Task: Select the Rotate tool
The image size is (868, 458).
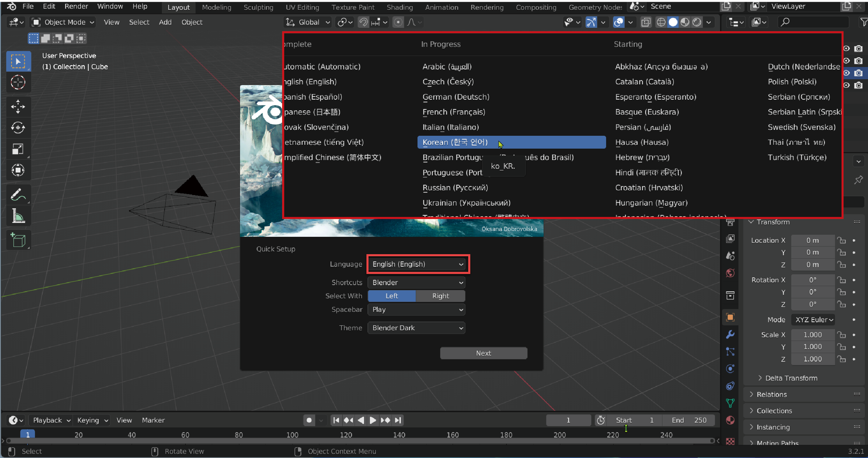Action: 18,128
